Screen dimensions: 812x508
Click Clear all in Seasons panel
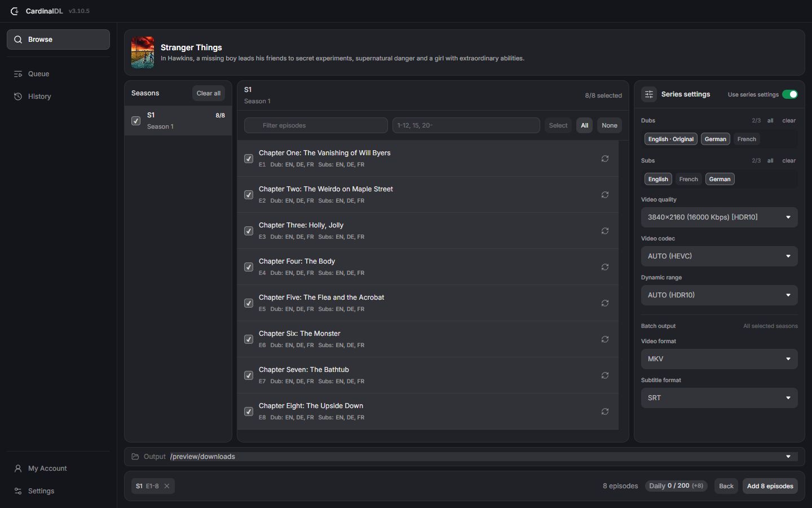[x=209, y=93]
